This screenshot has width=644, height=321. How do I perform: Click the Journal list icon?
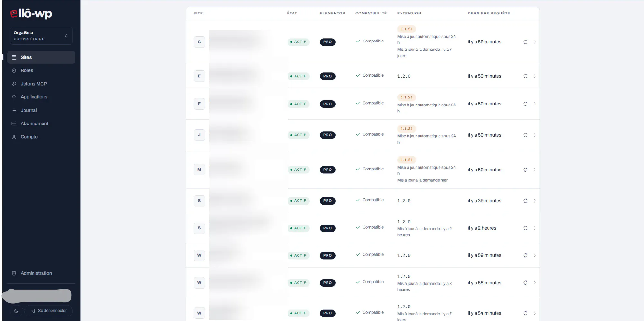point(14,110)
